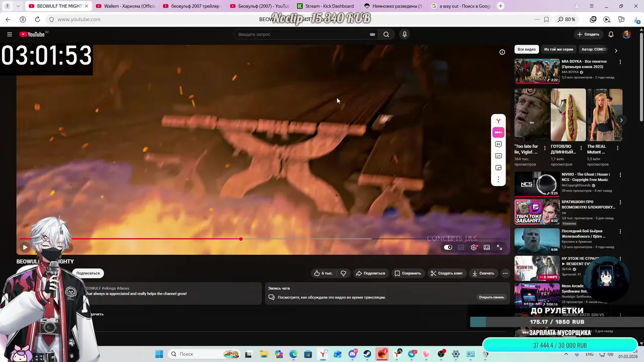644x362 pixels.
Task: Go back in browser history
Action: (8, 19)
